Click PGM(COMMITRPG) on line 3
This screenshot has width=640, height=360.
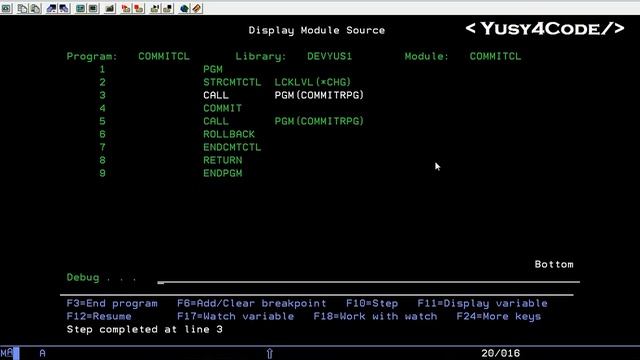pyautogui.click(x=319, y=95)
